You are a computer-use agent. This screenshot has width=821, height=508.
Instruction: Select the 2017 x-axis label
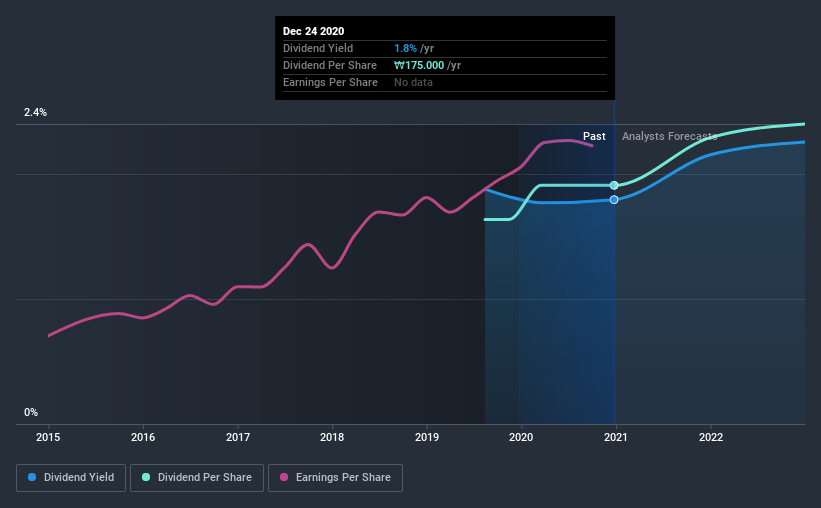tap(238, 437)
